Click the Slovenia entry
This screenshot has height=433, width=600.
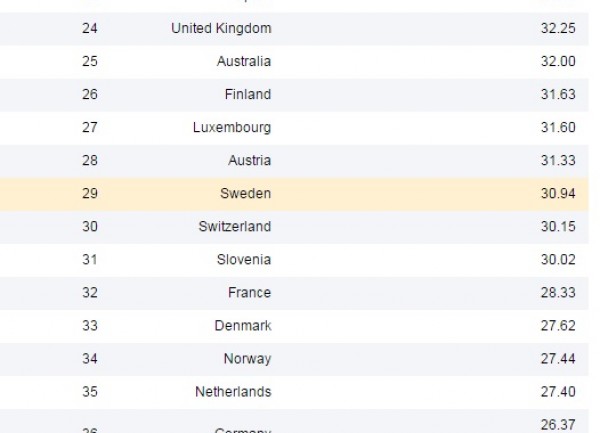244,260
